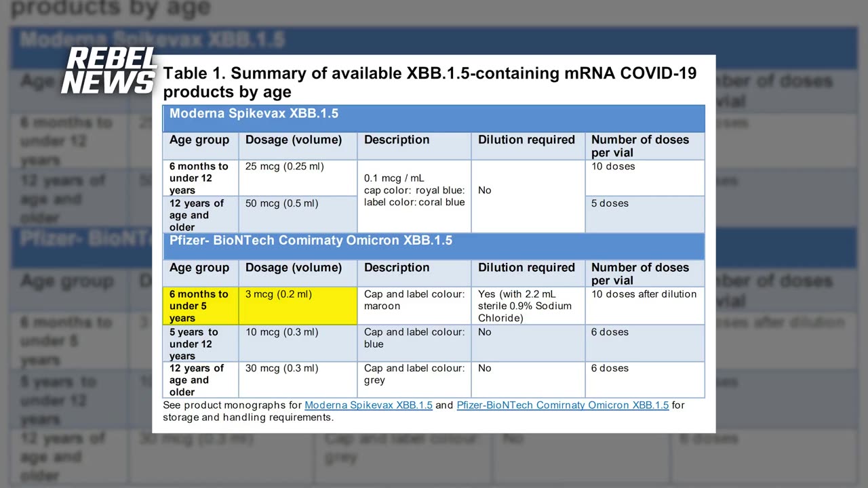Viewport: 868px width, 488px height.
Task: Click the Pfizer 'Description' column header
Action: click(x=414, y=273)
